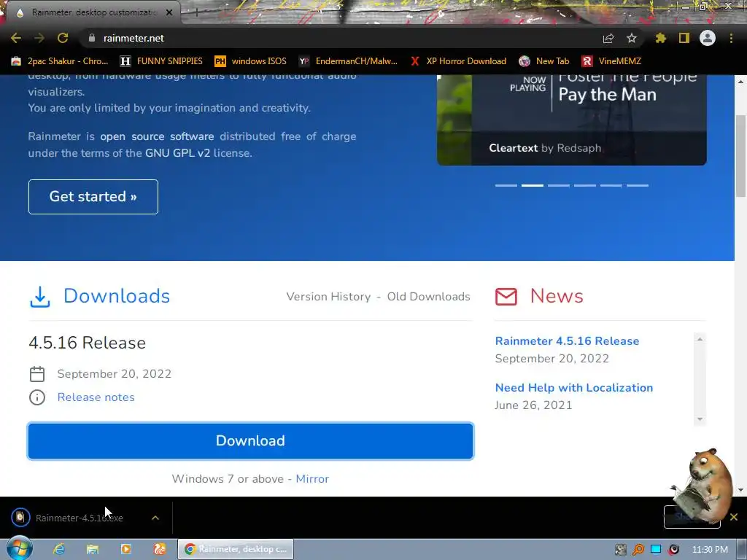Click the blue monitor tray icon

click(x=656, y=550)
